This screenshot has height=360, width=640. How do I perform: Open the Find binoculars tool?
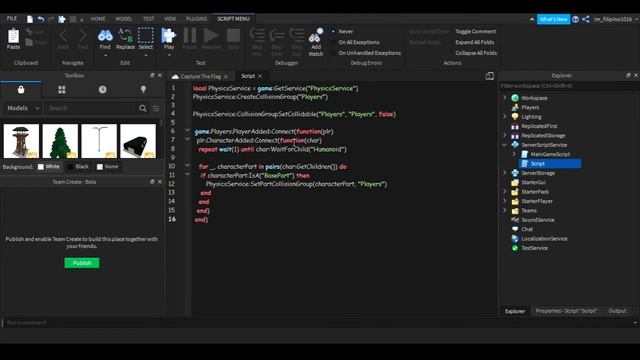point(105,36)
